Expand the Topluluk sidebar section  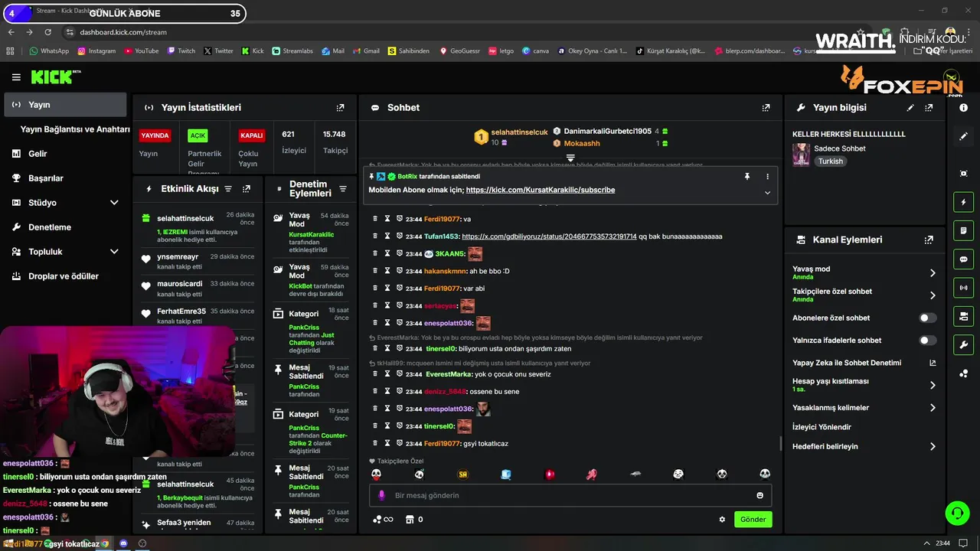pos(114,252)
